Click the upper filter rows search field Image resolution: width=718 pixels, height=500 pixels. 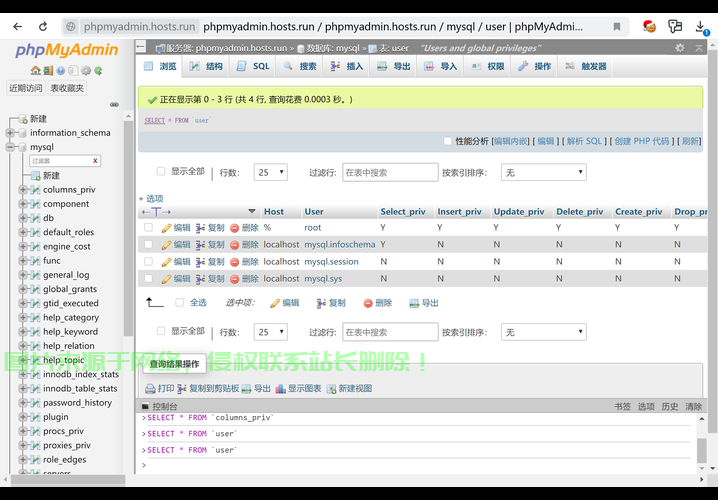click(x=390, y=172)
